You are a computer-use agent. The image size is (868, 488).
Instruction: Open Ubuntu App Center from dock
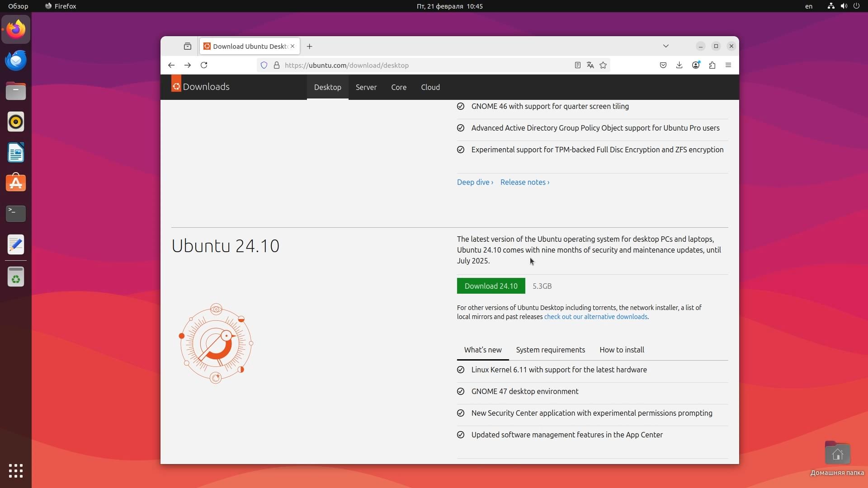point(16,183)
